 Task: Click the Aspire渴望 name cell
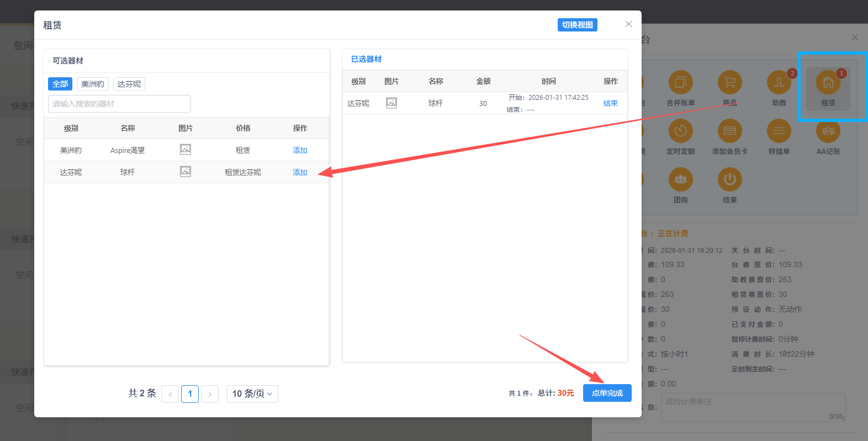128,150
